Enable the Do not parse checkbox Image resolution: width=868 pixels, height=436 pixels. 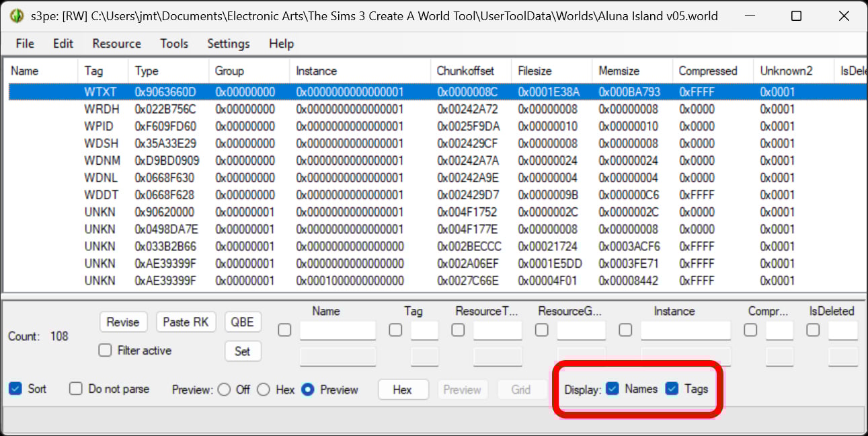pos(76,389)
